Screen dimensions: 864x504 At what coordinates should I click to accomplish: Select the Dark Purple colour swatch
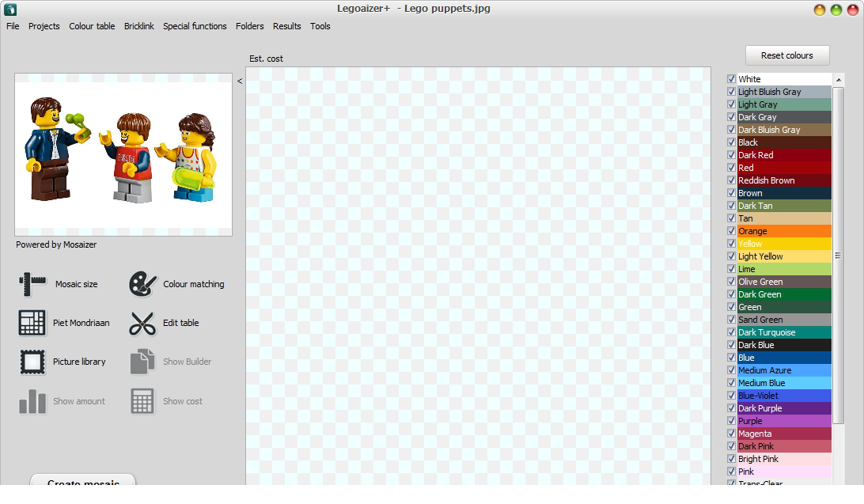point(784,408)
